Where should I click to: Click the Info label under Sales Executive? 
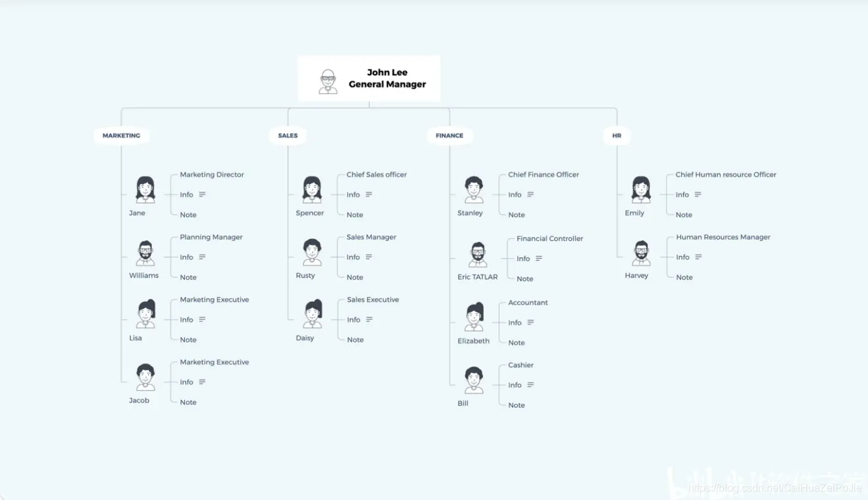(x=354, y=320)
